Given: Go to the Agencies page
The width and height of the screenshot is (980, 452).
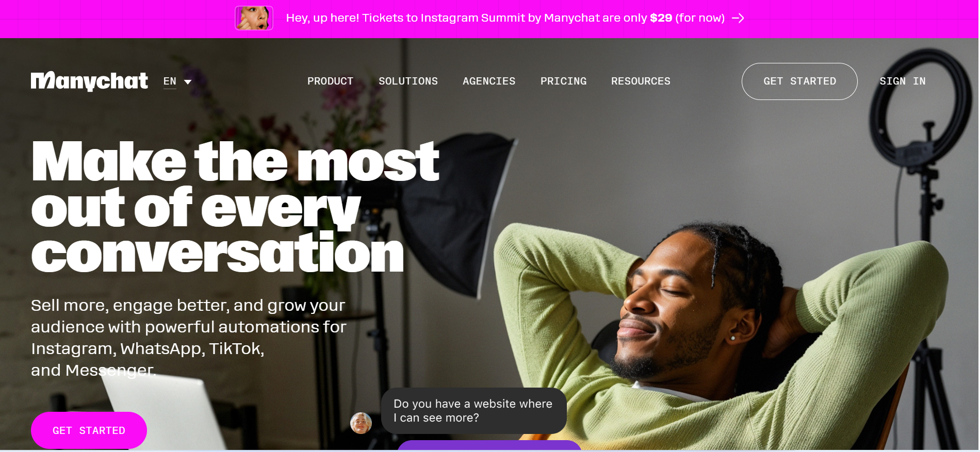Looking at the screenshot, I should (x=489, y=81).
